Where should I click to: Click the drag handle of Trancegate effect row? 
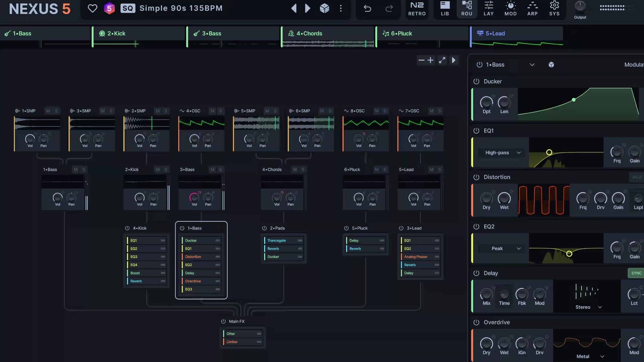pos(300,241)
